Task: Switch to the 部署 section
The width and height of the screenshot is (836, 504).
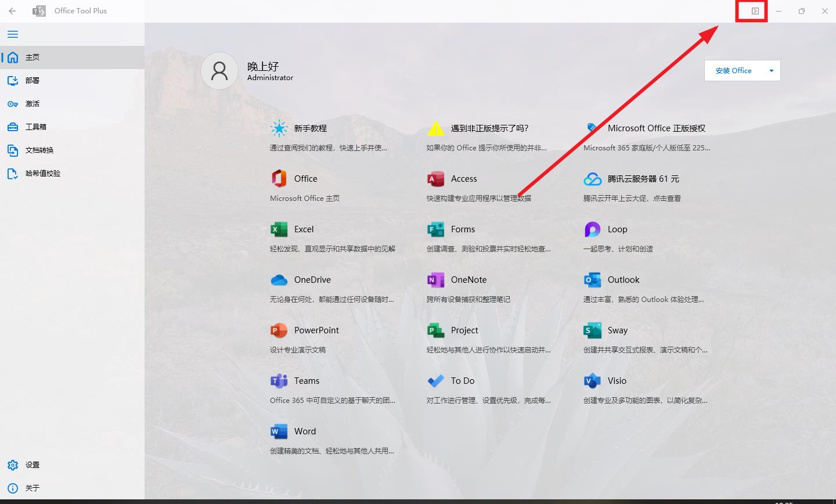Action: [33, 80]
